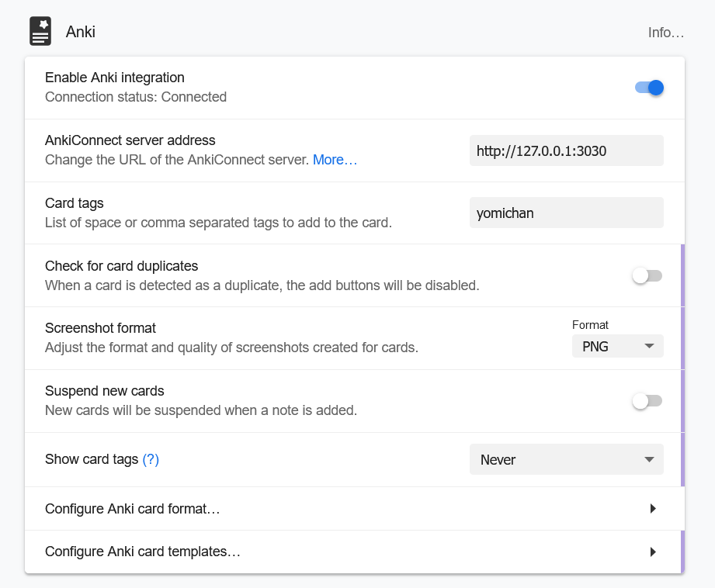Open Configure Anki card templates…
Screen dimensions: 715x588
(x=143, y=552)
